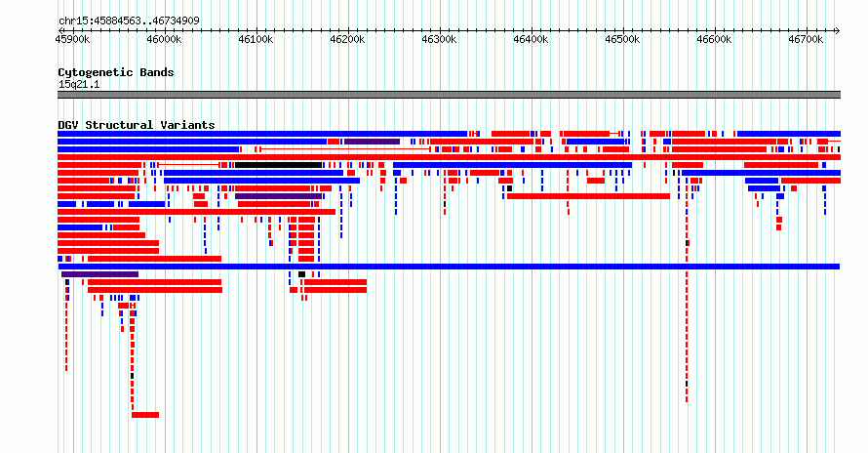This screenshot has height=453, width=868.
Task: Select the long black variant bar near 46100k
Action: [x=279, y=165]
